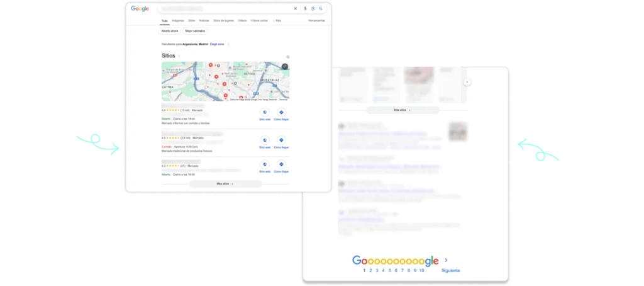This screenshot has height=286, width=644.
Task: Expand the map to full view
Action: (285, 67)
